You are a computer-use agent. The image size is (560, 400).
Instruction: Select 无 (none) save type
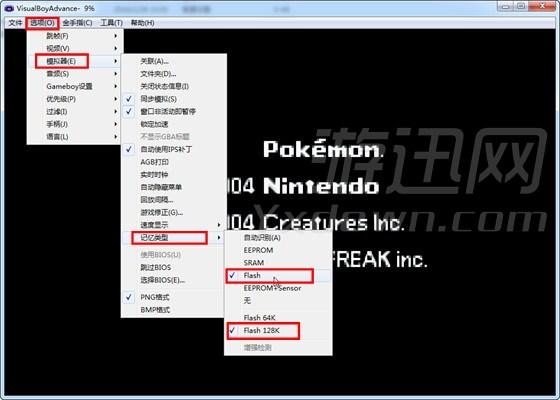click(x=278, y=301)
